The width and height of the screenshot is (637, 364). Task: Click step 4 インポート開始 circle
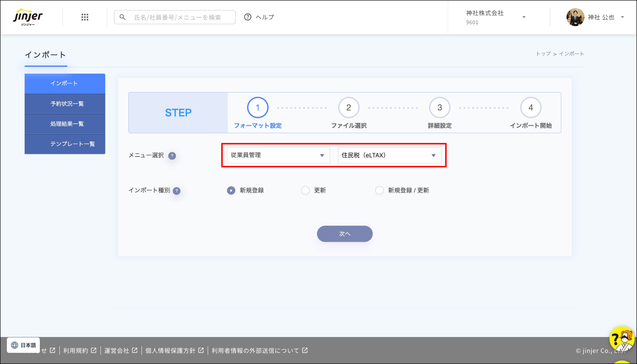pos(531,108)
